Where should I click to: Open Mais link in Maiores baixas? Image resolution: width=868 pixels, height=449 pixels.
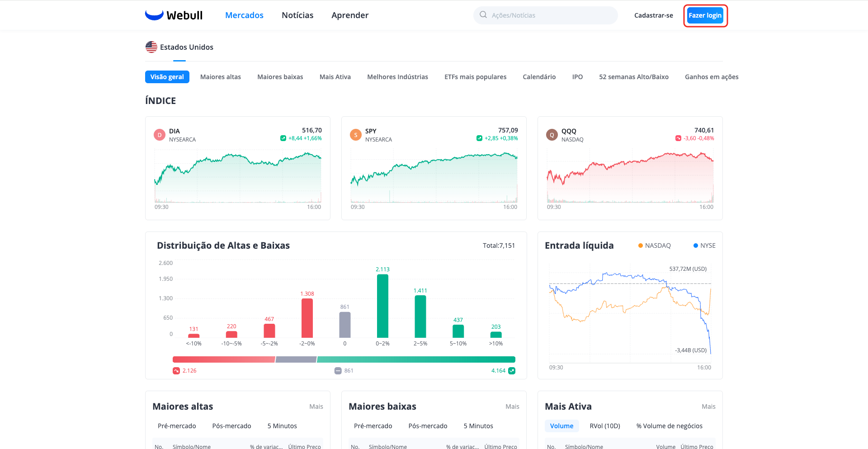click(x=512, y=406)
